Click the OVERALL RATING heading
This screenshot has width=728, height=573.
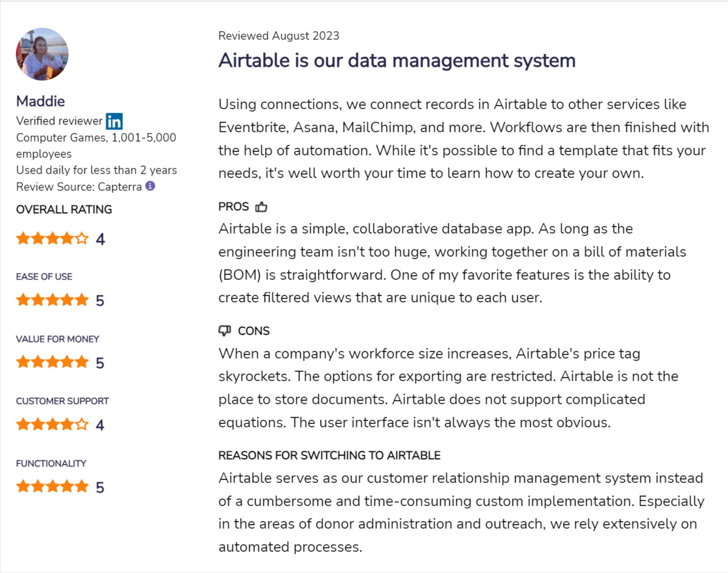64,210
